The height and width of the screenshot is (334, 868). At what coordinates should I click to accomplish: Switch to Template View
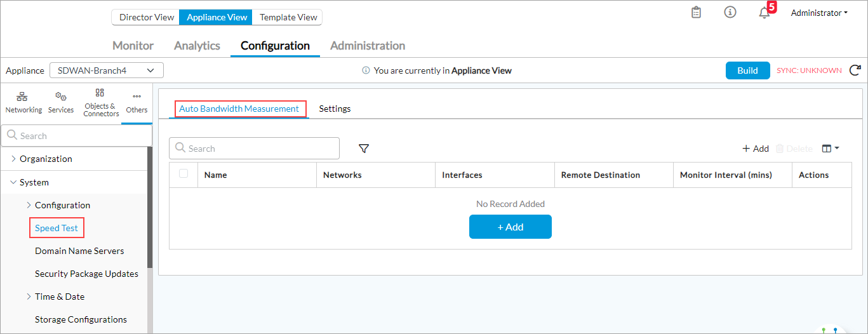pos(288,18)
